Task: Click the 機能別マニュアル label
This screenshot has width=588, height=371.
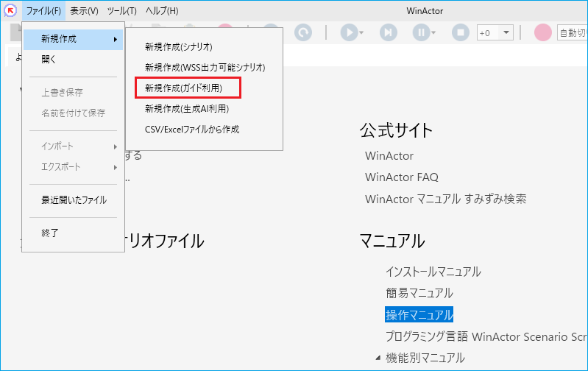Action: (x=425, y=358)
